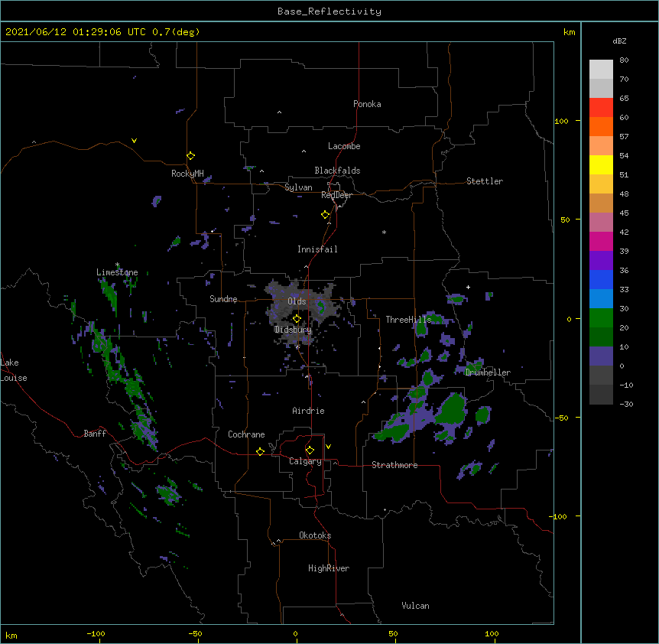Pick the bright green swatch between 30 and 20 dBZ
This screenshot has height=644, width=659.
click(601, 318)
